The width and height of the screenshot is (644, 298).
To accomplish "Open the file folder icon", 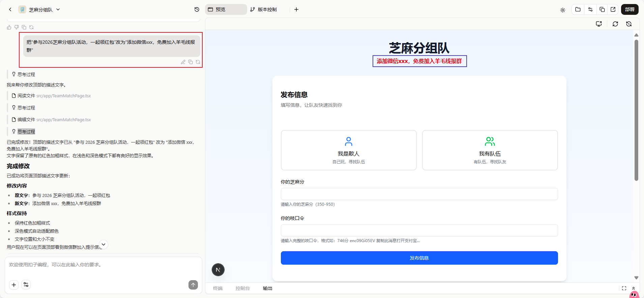I will pyautogui.click(x=578, y=9).
